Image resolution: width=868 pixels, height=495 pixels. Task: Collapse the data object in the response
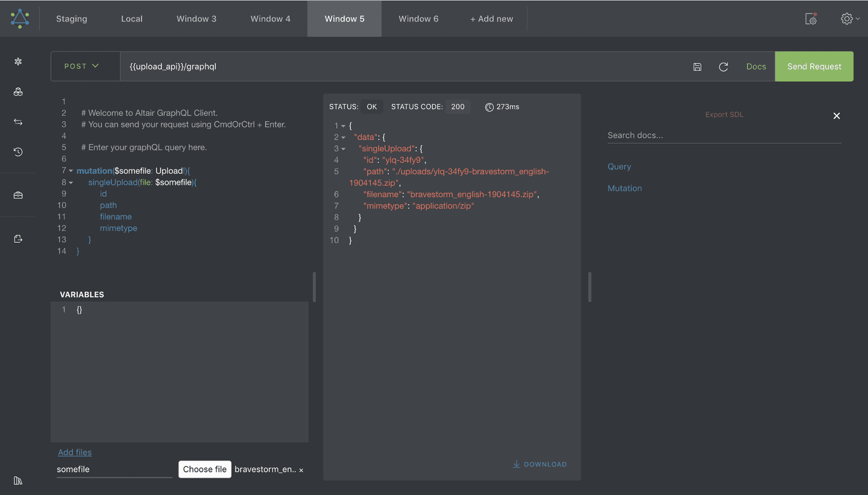(x=344, y=137)
